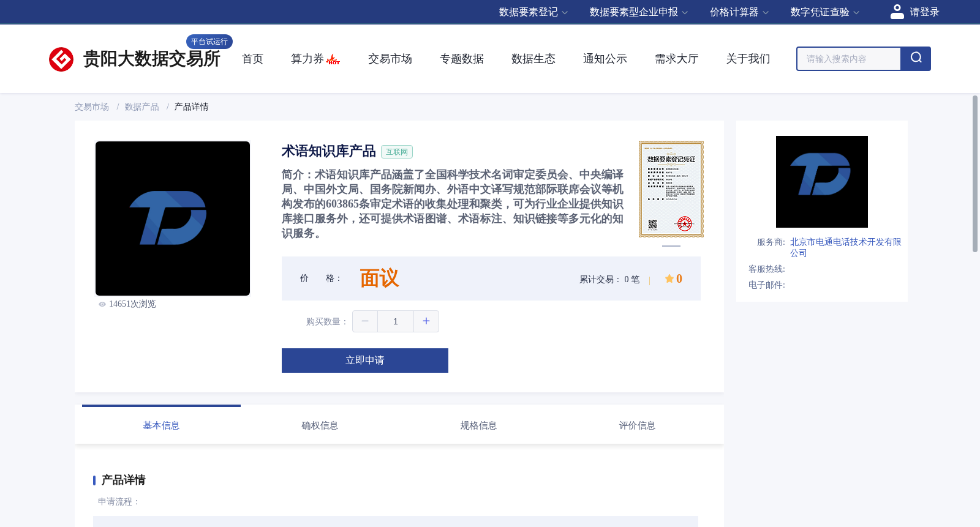980x527 pixels.
Task: Focus the search input field
Action: click(x=849, y=59)
